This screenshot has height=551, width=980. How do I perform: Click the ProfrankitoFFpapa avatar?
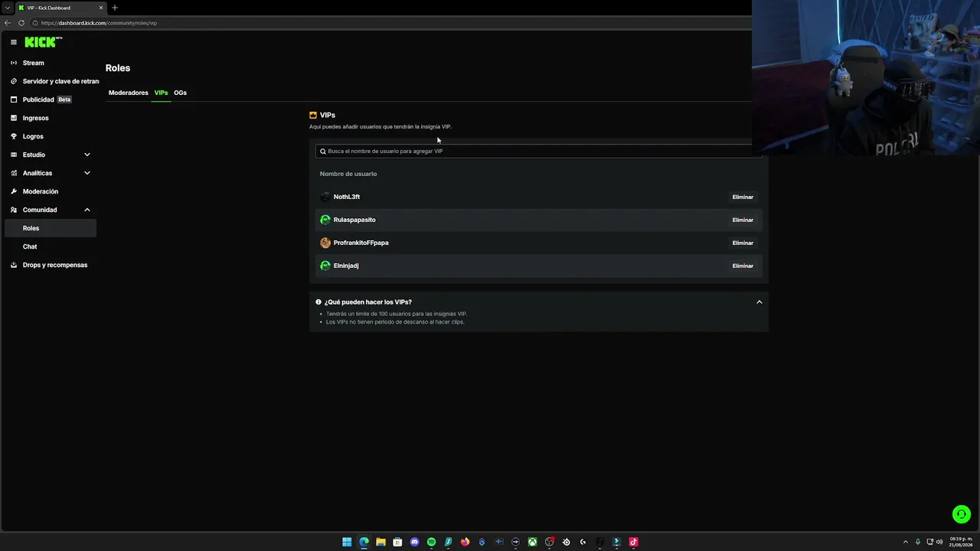click(x=325, y=243)
